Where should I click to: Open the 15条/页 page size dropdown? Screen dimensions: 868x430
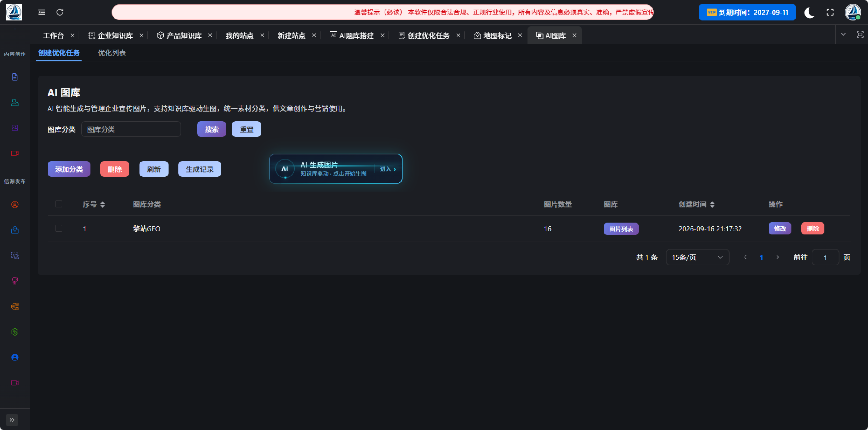(697, 257)
